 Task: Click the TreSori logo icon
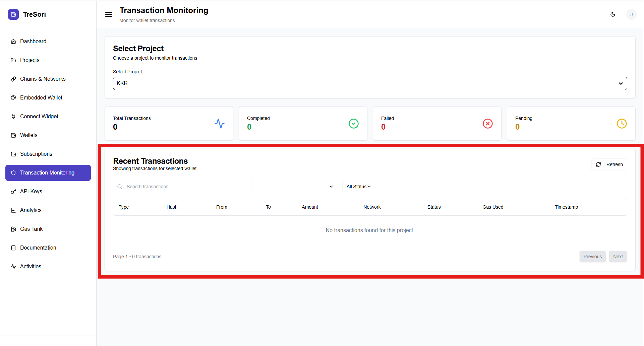pyautogui.click(x=13, y=14)
